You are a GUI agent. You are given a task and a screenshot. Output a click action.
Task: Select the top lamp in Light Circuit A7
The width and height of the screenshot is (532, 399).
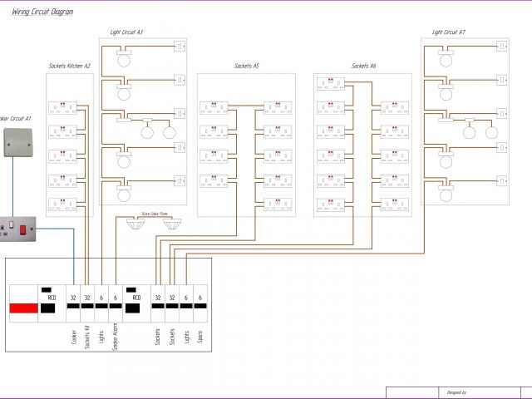pos(446,60)
